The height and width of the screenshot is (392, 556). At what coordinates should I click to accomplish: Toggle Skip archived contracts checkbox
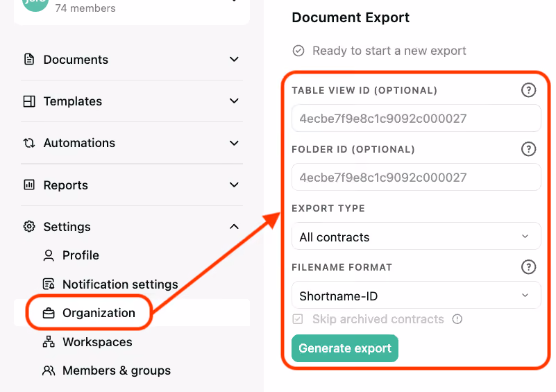298,319
